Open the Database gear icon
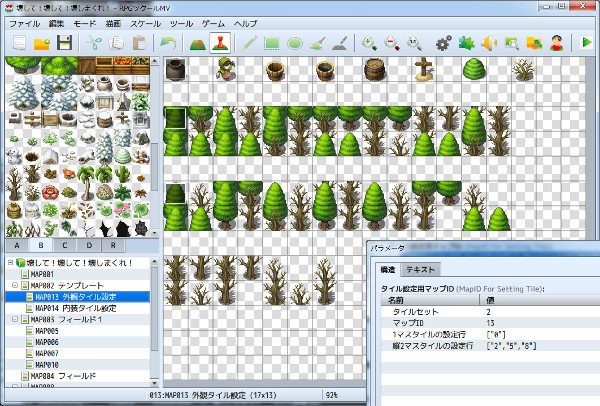Image resolution: width=600 pixels, height=406 pixels. [x=444, y=43]
